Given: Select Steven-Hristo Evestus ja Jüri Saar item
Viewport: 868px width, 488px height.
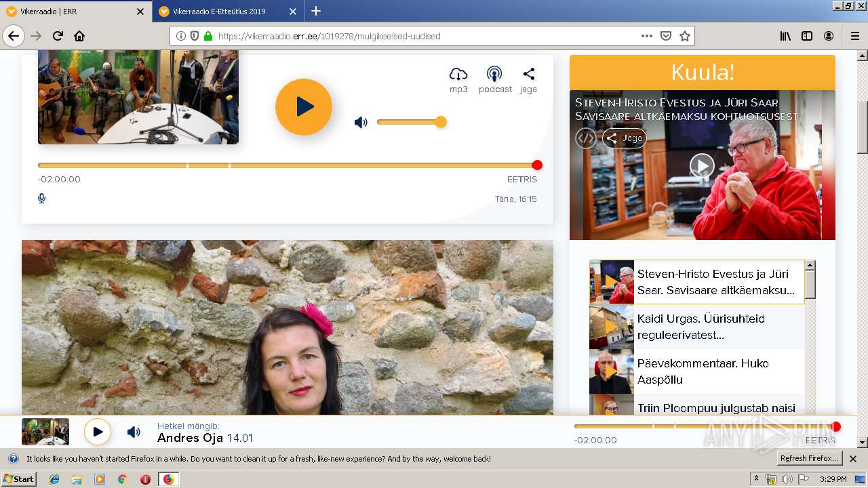Looking at the screenshot, I should tap(697, 282).
